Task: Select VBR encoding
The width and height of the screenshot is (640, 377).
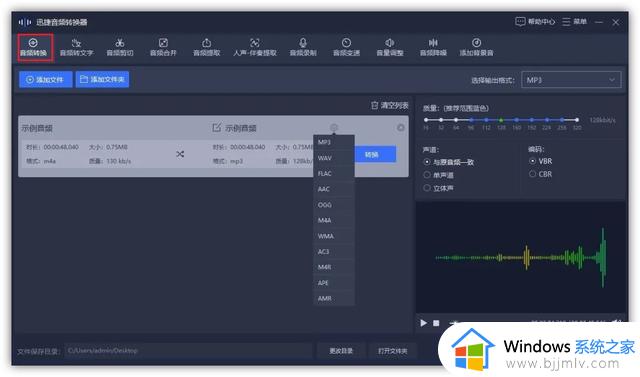Action: 540,161
